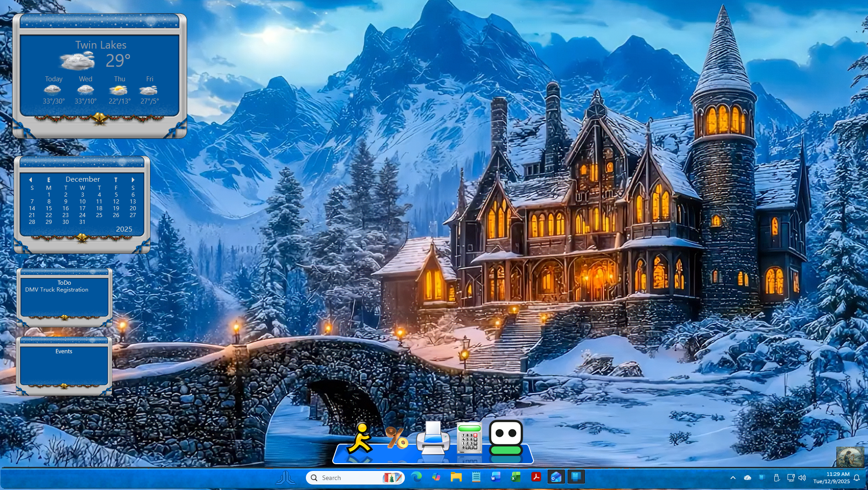Expand hidden system tray icons
This screenshot has width=868, height=490.
pyautogui.click(x=733, y=478)
